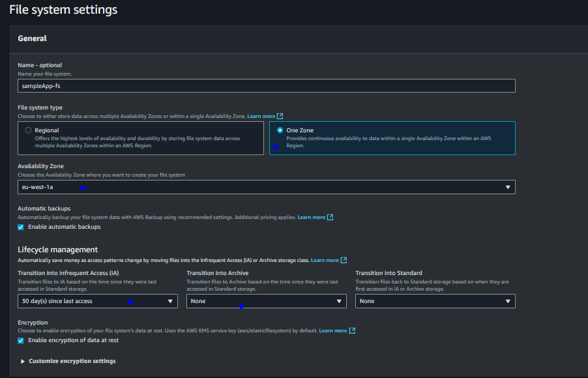
Task: Open Transition into Infrequent Access dropdown
Action: 98,301
